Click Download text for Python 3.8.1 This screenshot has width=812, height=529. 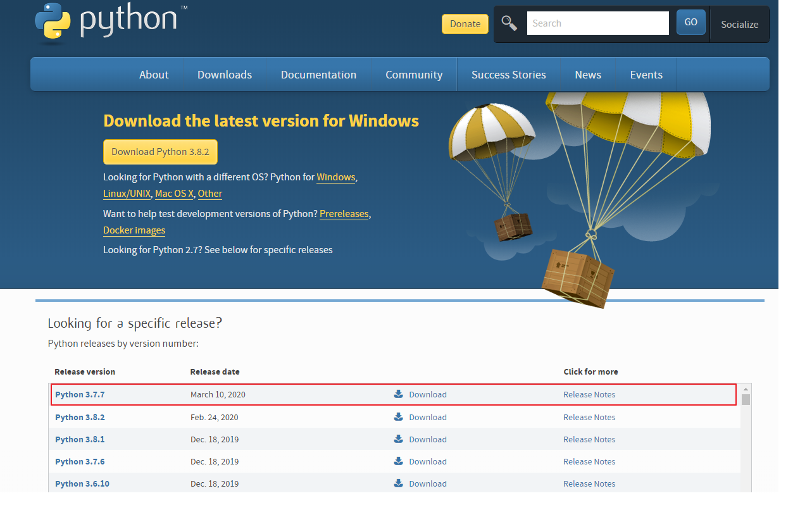coord(428,439)
